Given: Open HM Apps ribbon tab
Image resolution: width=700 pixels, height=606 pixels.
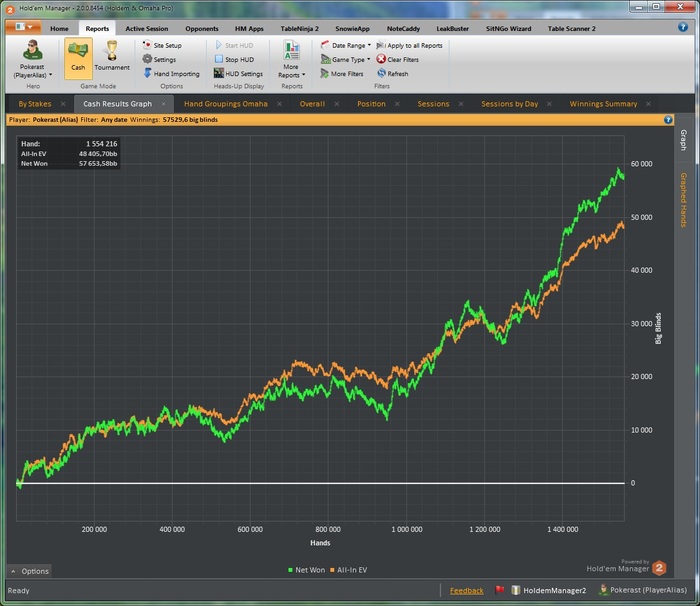Looking at the screenshot, I should 249,29.
